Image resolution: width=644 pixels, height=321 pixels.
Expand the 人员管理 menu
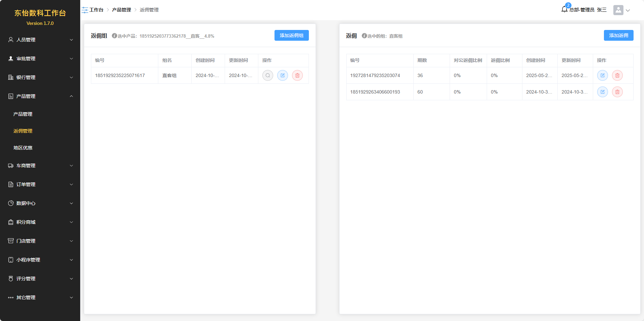pyautogui.click(x=40, y=40)
